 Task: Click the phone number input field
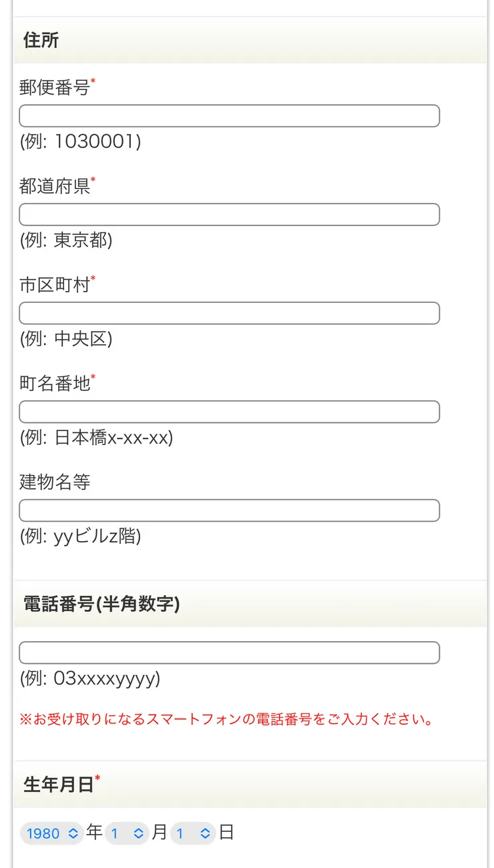coord(230,652)
